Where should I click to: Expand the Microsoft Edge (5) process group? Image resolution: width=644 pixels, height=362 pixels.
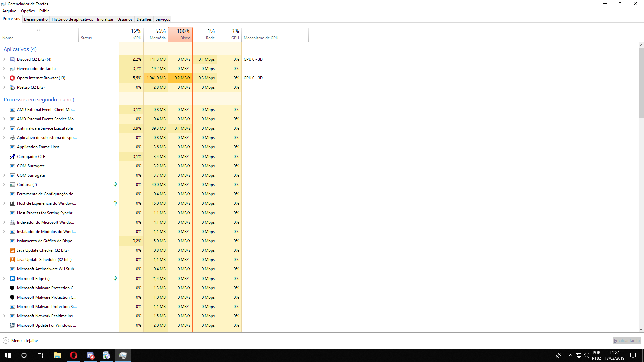point(4,279)
